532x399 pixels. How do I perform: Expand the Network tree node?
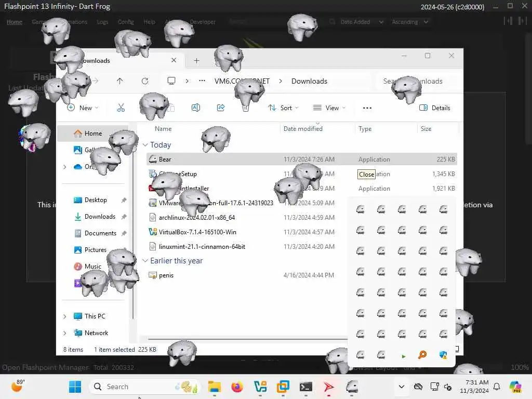click(64, 333)
